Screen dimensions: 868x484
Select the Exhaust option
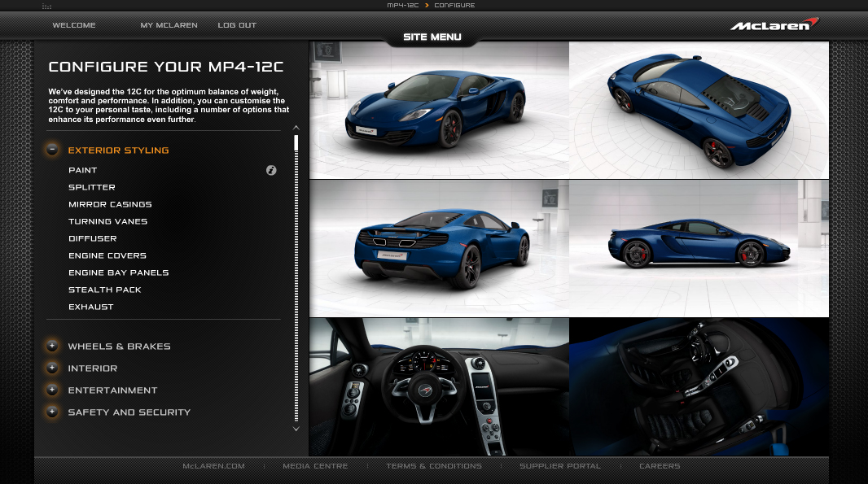(91, 307)
